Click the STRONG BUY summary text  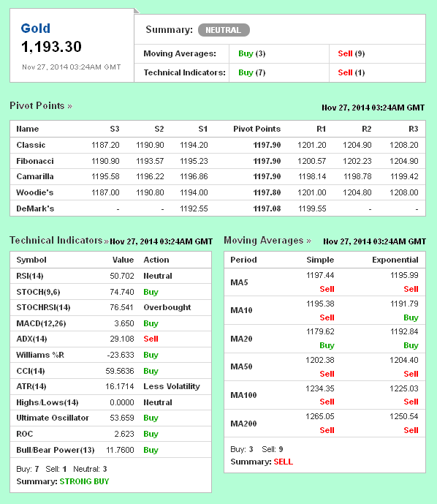(85, 481)
